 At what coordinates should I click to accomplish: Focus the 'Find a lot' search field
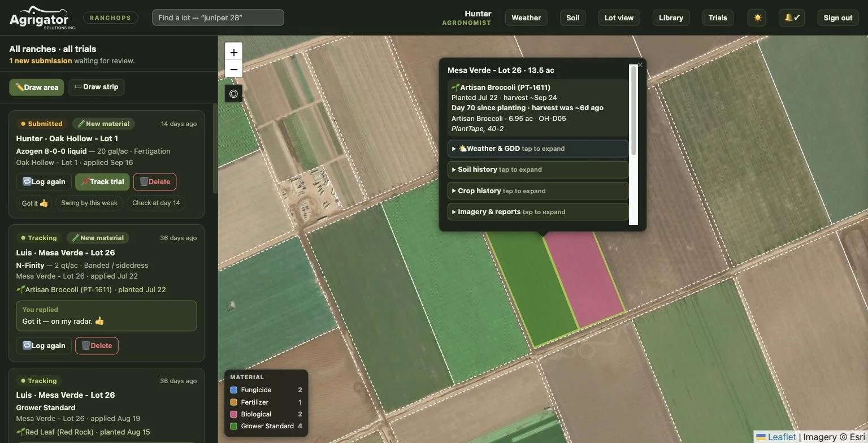(218, 18)
